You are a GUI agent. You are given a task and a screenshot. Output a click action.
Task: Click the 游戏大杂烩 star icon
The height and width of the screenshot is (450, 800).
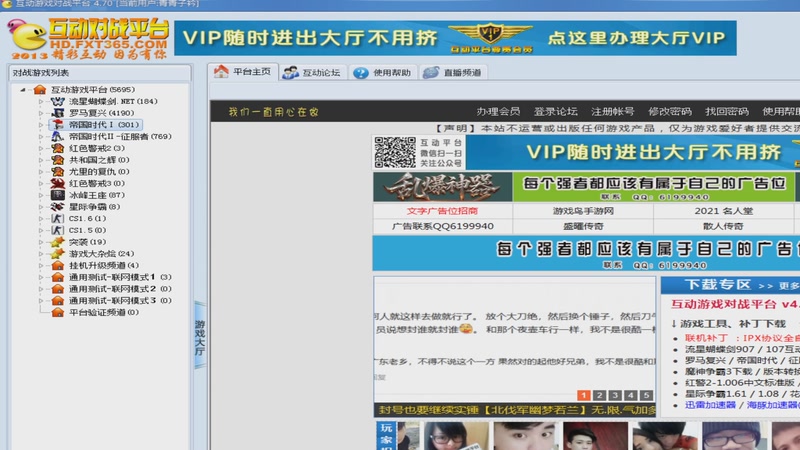point(58,254)
